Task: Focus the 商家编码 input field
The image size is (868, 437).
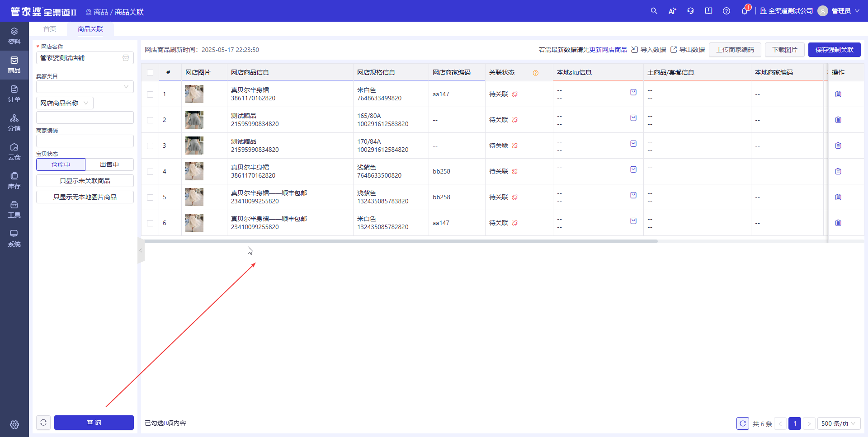Action: [x=85, y=141]
